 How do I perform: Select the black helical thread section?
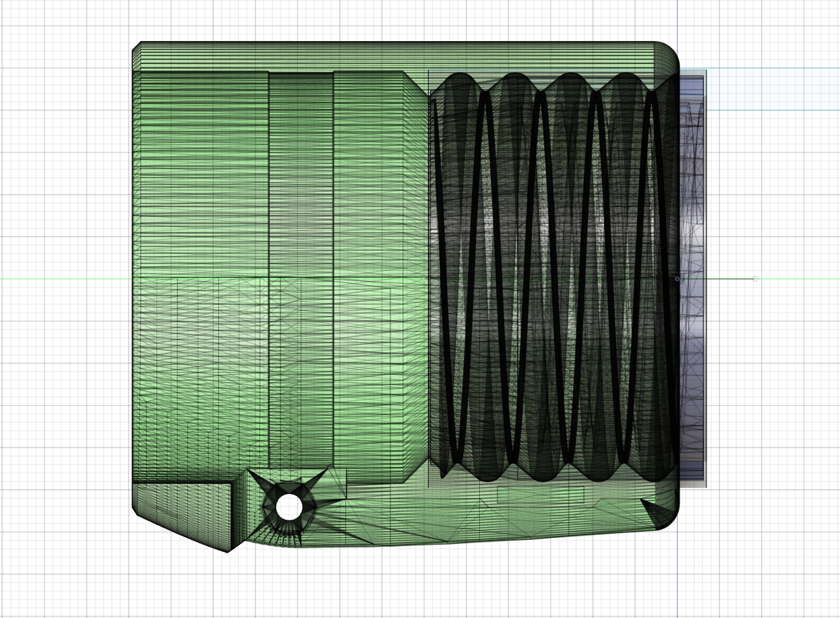[x=553, y=276]
